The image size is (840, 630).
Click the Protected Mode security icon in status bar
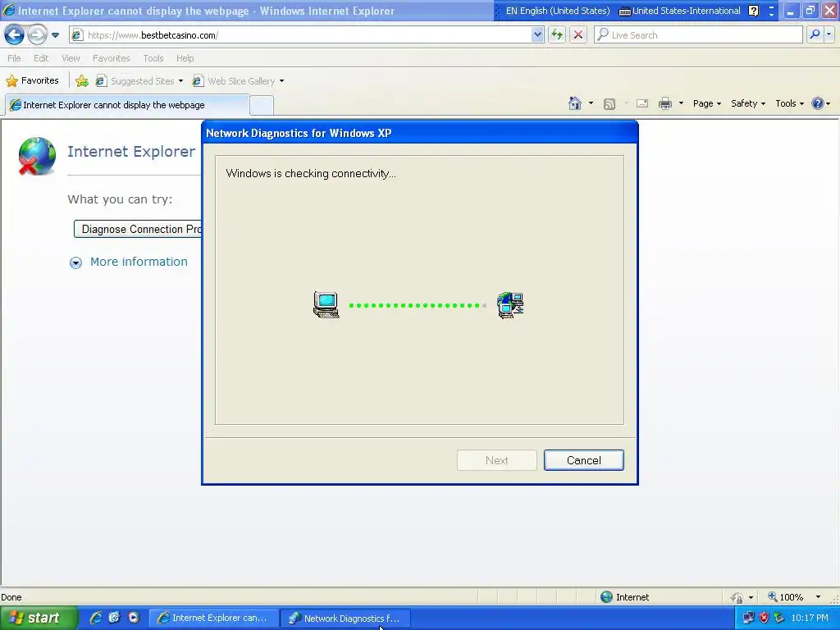[737, 597]
